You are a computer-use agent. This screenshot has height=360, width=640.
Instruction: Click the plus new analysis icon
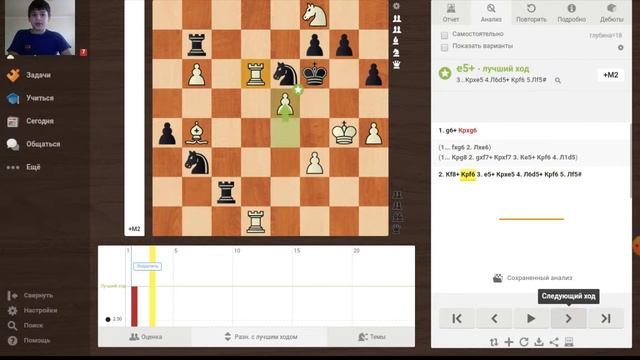click(509, 342)
